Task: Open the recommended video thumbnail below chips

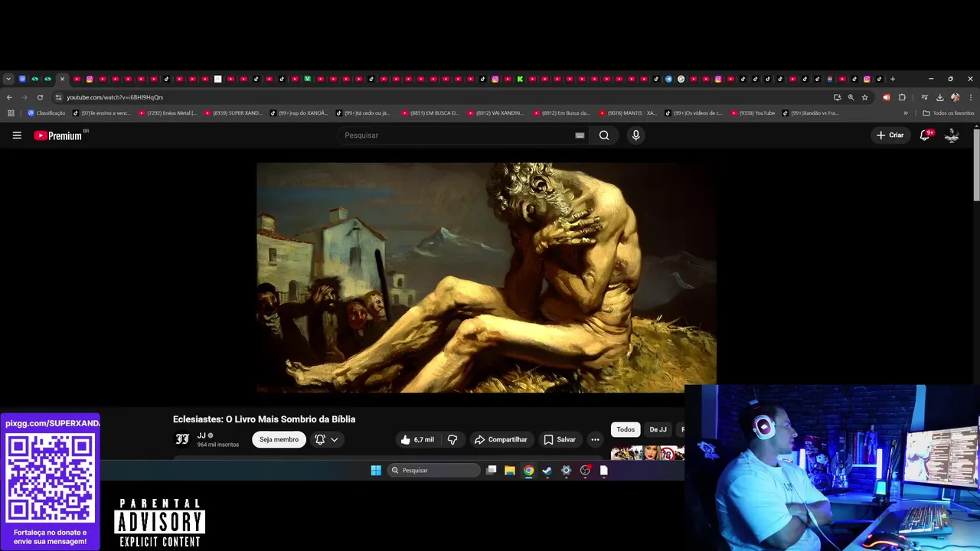Action: tap(648, 452)
